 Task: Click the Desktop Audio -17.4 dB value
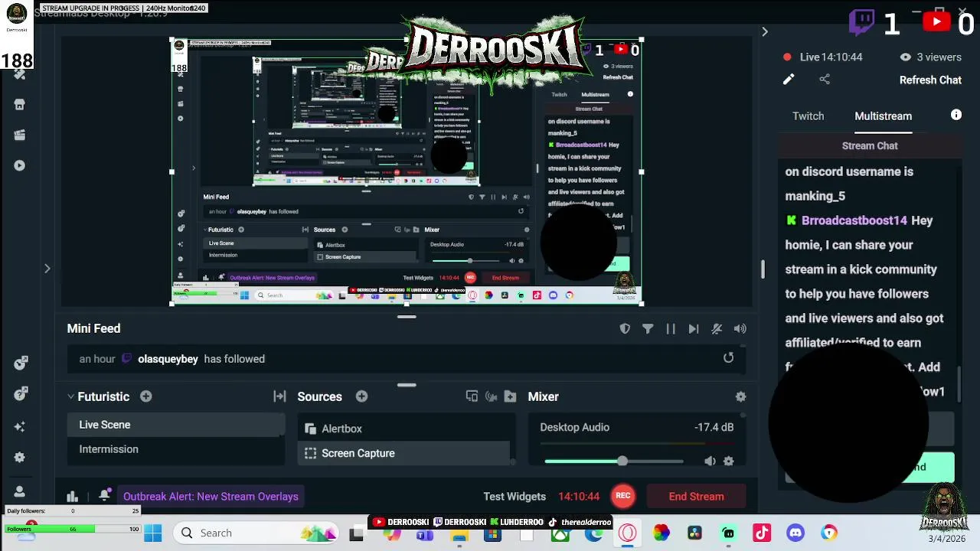point(714,427)
